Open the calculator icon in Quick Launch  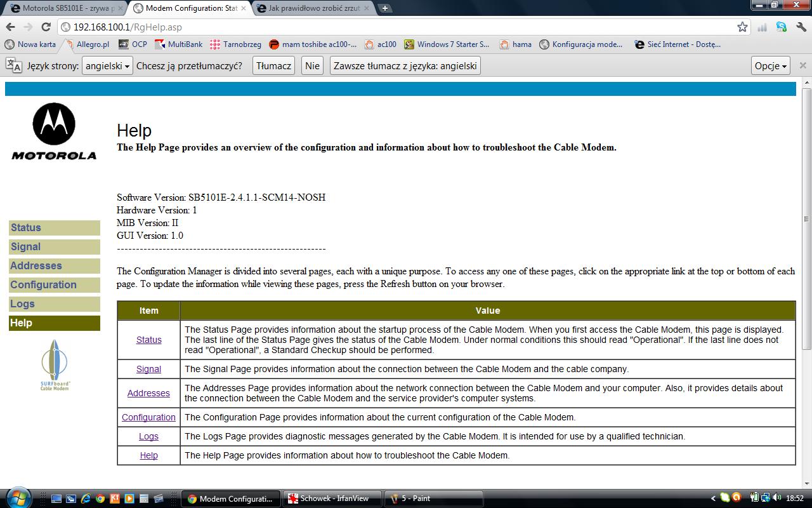pyautogui.click(x=143, y=498)
